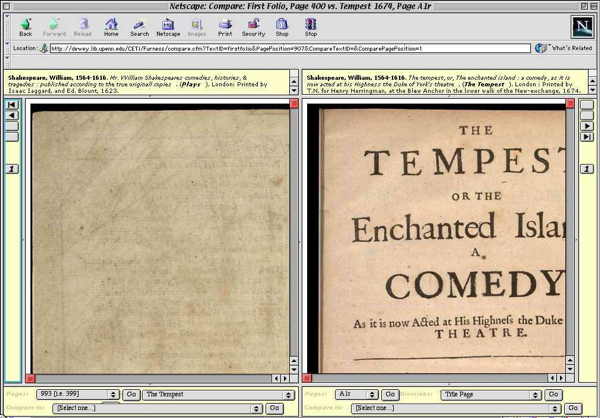This screenshot has width=600, height=418.
Task: Click Go beside First Folio Compare to dropdown
Action: tap(274, 408)
